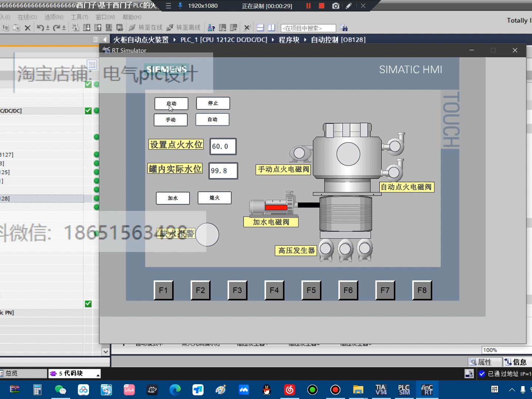Screen dimensions: 532x399
Task: Open TIA V14 from the taskbar
Action: pyautogui.click(x=381, y=390)
